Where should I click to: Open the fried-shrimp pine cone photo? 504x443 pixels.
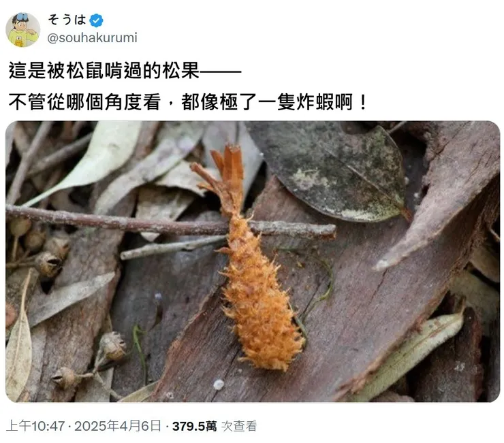coord(253,261)
